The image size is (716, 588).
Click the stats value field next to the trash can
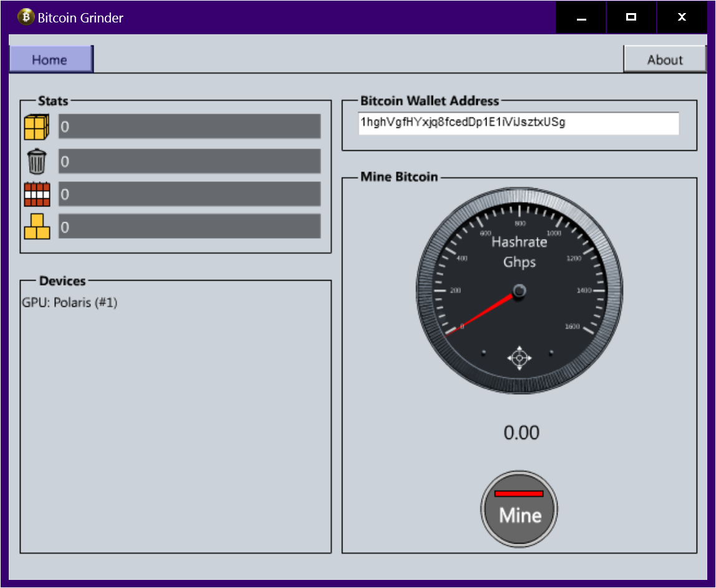[x=190, y=161]
